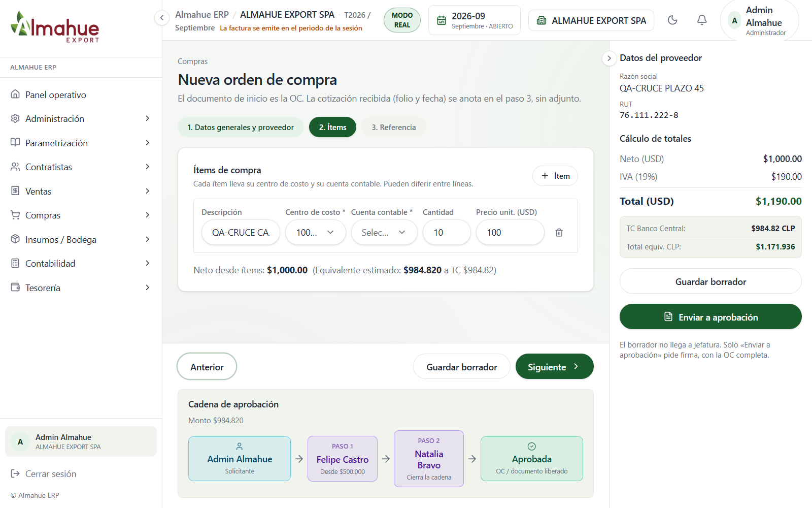Go to step 1. Datos generales y proveedor
The image size is (812, 508).
(241, 127)
